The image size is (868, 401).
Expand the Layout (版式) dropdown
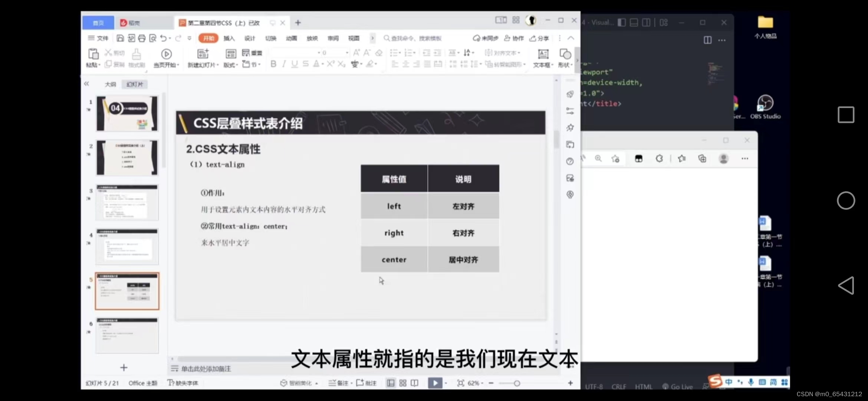coord(231,65)
